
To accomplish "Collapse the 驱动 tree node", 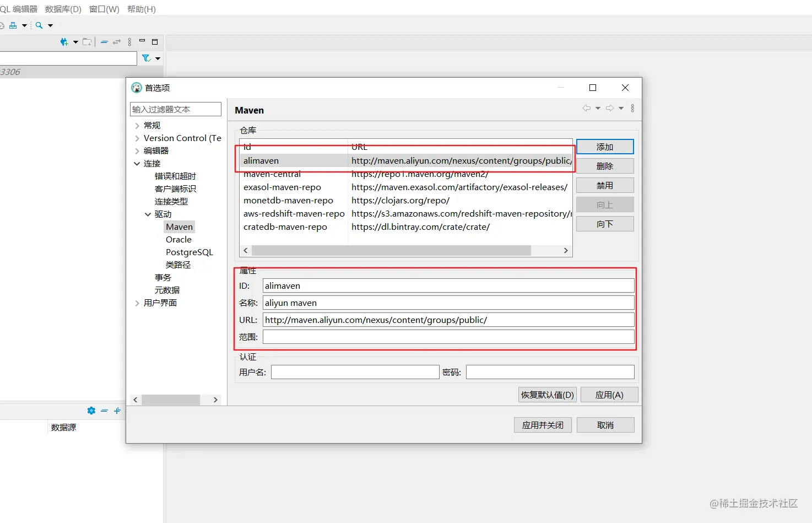I will pyautogui.click(x=148, y=214).
